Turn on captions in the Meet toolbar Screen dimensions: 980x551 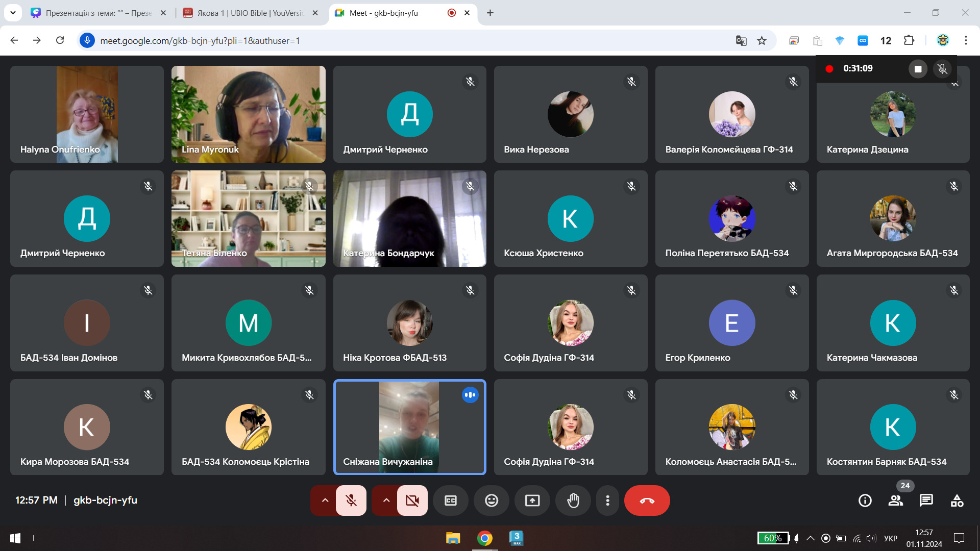pos(450,500)
